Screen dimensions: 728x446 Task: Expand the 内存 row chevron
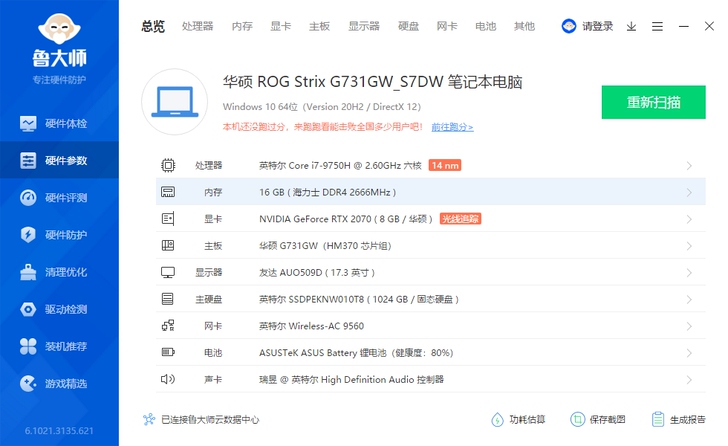(x=689, y=192)
